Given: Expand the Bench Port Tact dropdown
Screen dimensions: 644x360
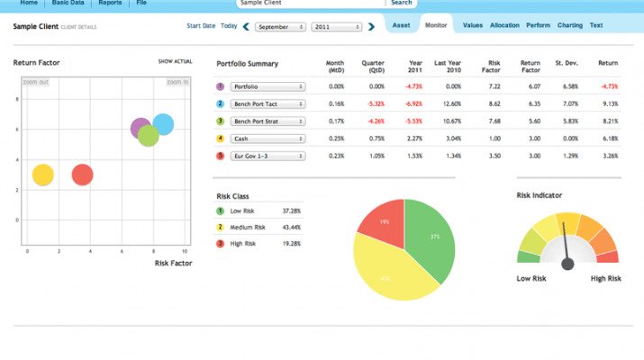Looking at the screenshot, I should [267, 103].
